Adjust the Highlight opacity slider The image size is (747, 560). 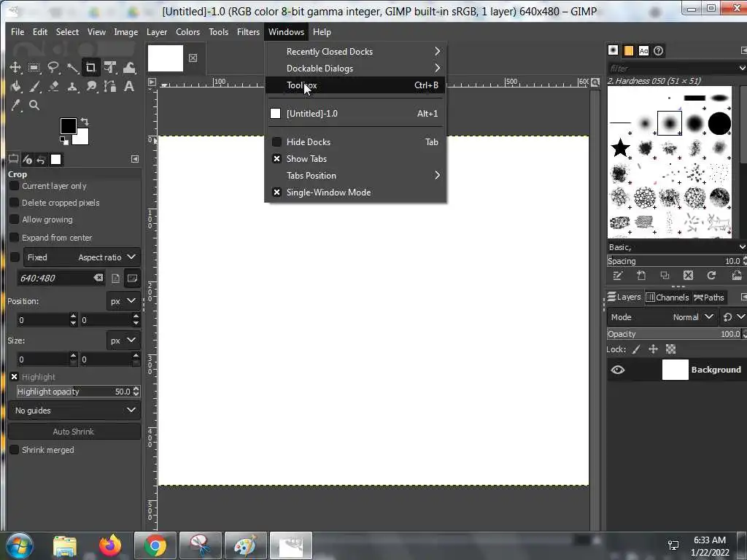click(x=74, y=392)
